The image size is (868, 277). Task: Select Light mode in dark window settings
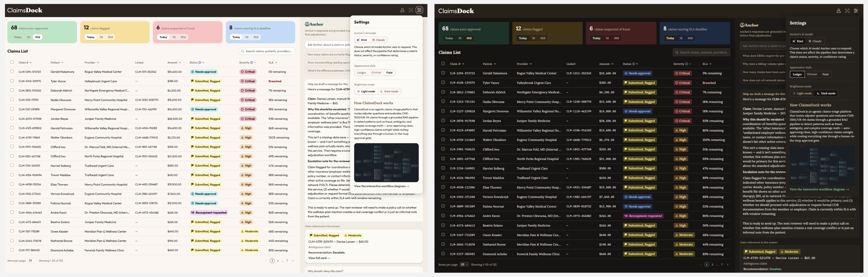pyautogui.click(x=802, y=93)
